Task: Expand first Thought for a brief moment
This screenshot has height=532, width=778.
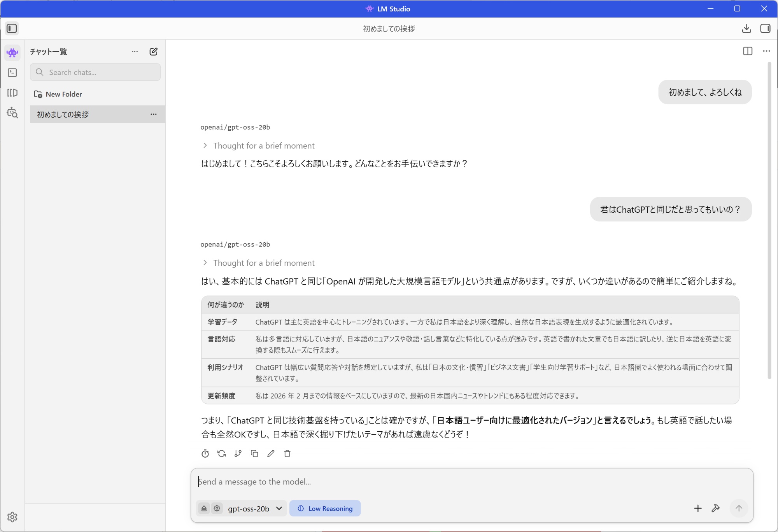Action: pyautogui.click(x=258, y=146)
